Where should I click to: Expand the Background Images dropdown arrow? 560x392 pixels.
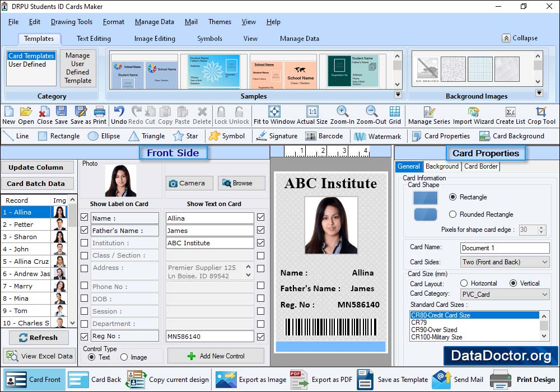point(539,93)
